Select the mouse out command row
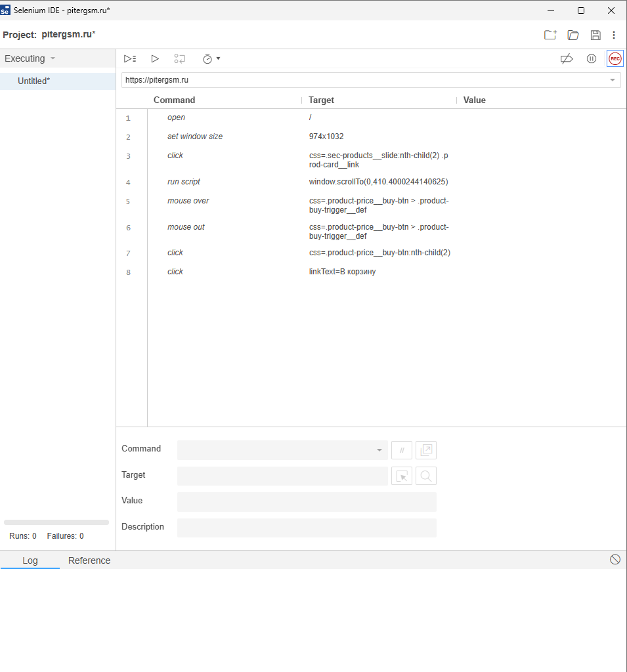 371,232
